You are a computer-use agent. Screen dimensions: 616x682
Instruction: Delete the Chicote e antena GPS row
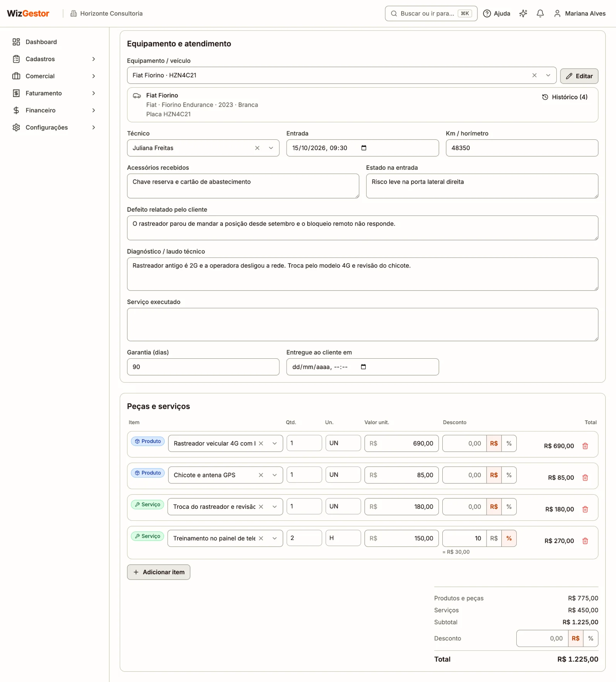[x=585, y=478]
